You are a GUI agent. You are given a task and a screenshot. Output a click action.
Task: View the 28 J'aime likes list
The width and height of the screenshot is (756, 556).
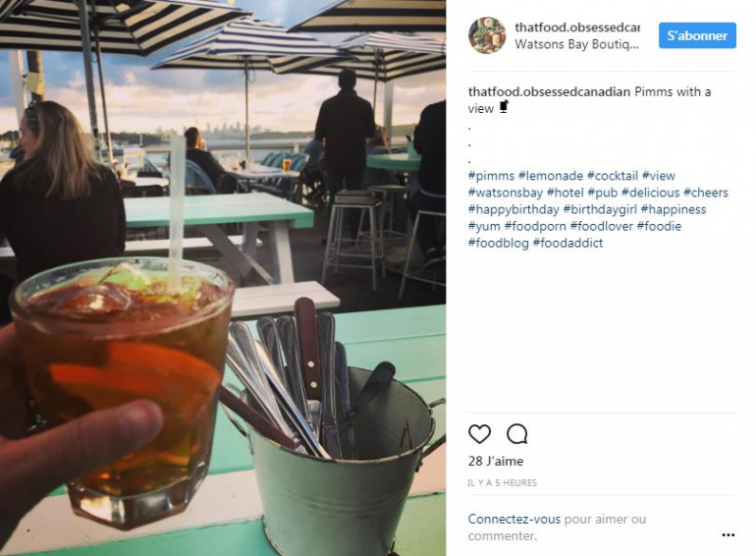496,461
